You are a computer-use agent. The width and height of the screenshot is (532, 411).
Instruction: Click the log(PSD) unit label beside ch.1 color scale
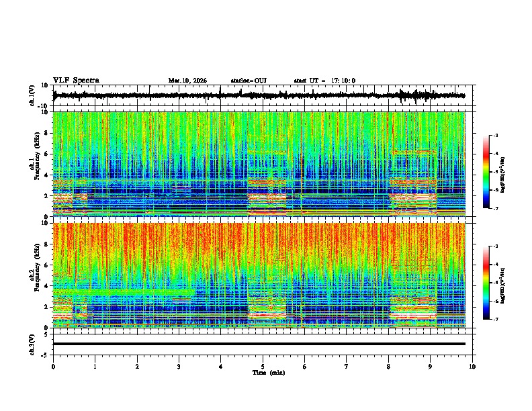click(502, 175)
